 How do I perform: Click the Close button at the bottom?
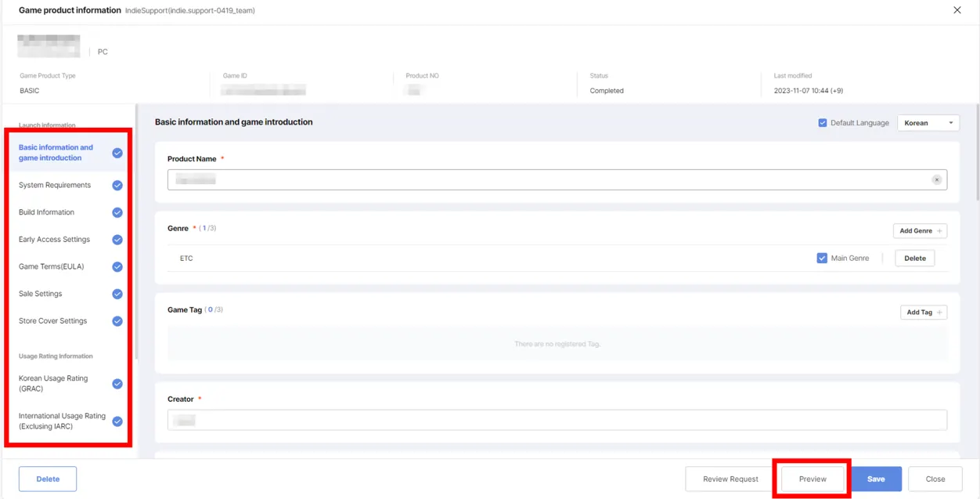pos(935,479)
